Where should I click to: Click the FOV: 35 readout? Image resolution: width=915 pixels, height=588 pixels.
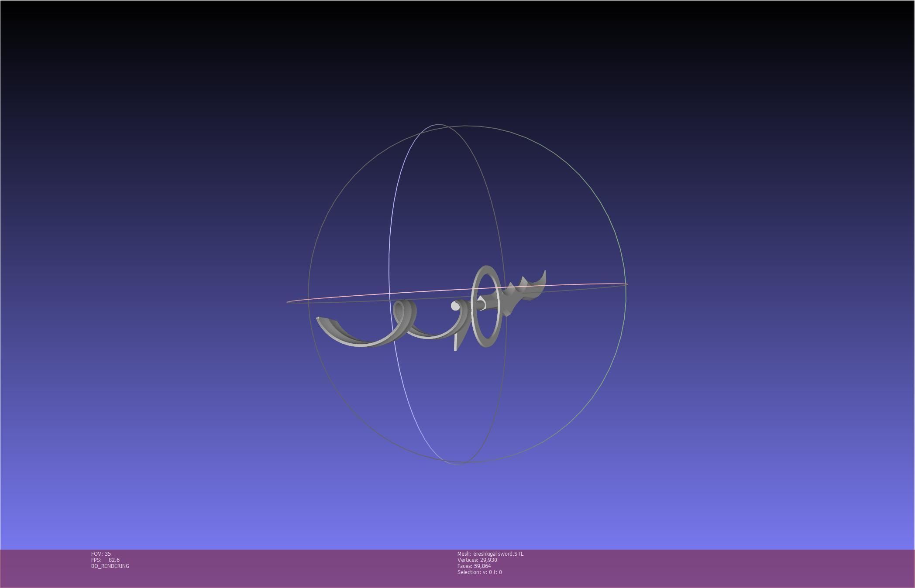(x=101, y=554)
